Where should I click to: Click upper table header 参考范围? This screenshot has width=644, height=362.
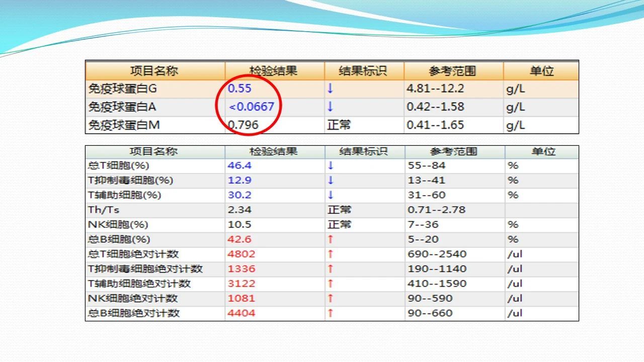coord(452,71)
